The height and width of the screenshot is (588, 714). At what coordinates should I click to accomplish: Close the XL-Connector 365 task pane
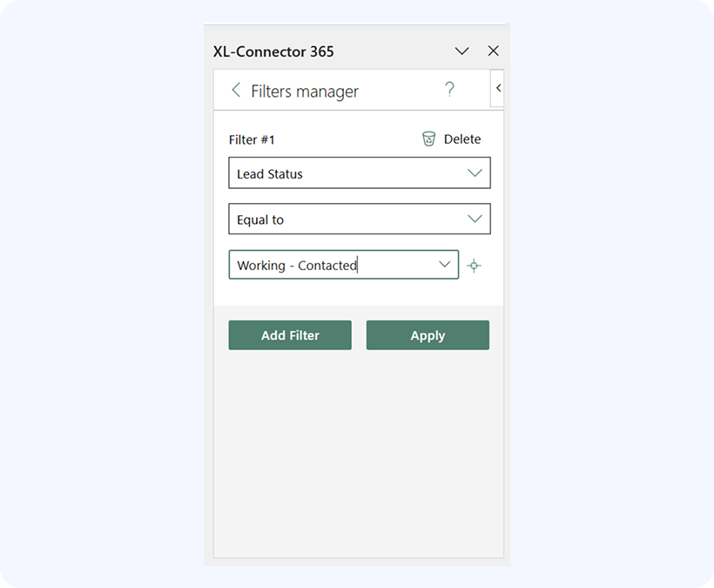[x=493, y=51]
